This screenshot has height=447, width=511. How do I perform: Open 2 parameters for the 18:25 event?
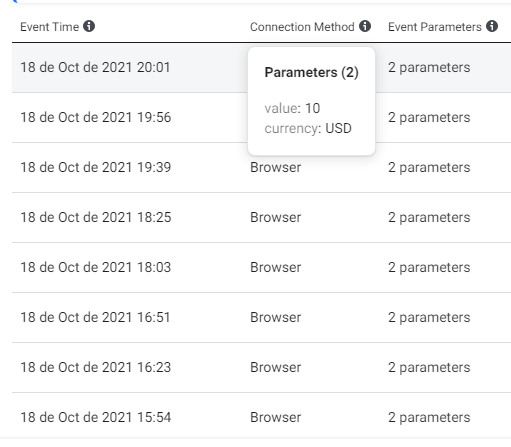tap(429, 217)
